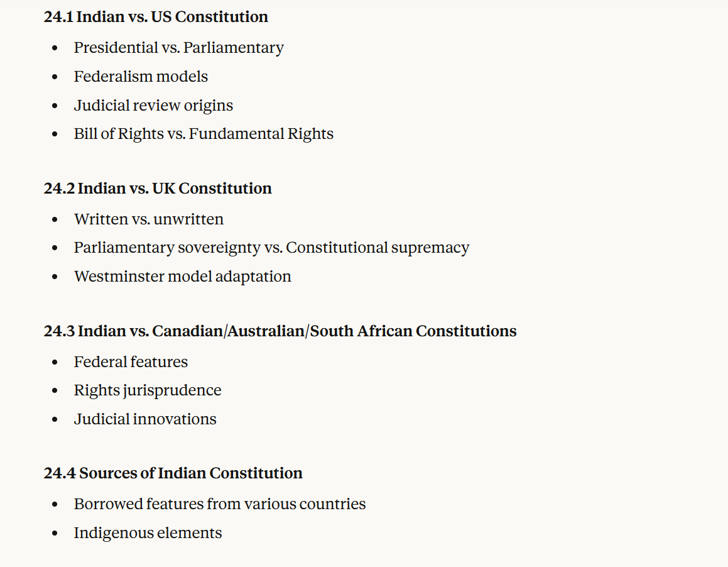
Task: Click on "Judicial review origins" text
Action: pos(153,106)
